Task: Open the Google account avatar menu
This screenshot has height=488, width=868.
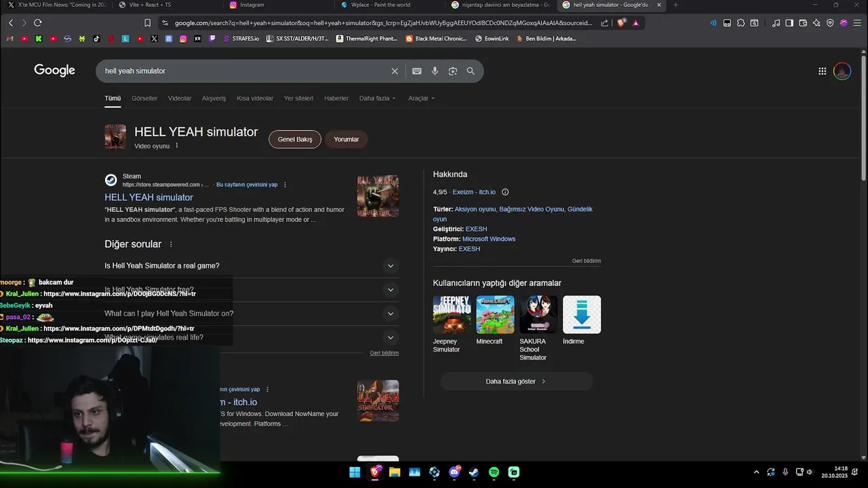Action: (x=842, y=71)
